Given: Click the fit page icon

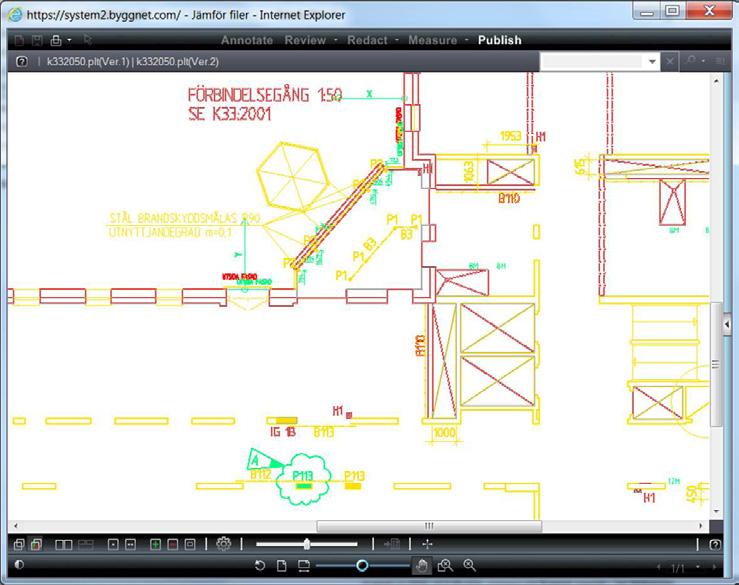Looking at the screenshot, I should 282,566.
